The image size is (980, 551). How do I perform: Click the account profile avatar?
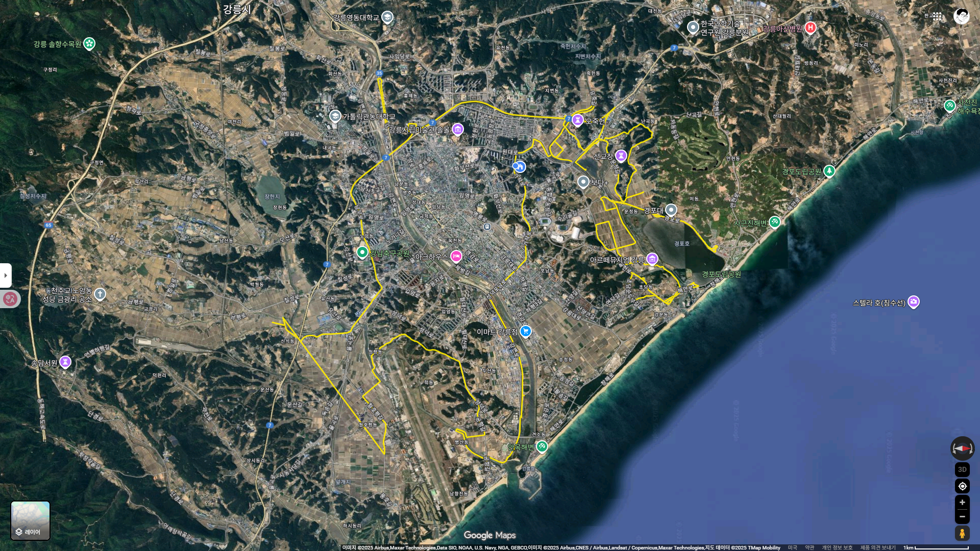point(962,16)
